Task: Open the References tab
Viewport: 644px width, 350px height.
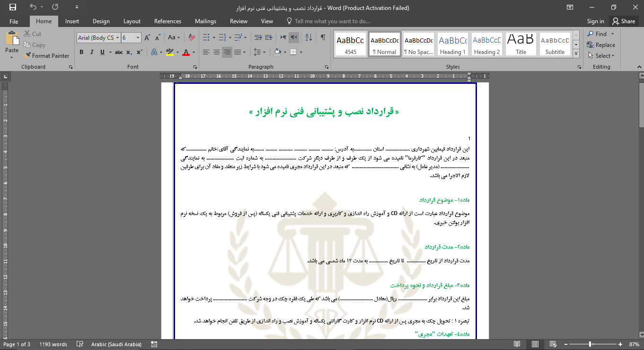Action: 168,21
